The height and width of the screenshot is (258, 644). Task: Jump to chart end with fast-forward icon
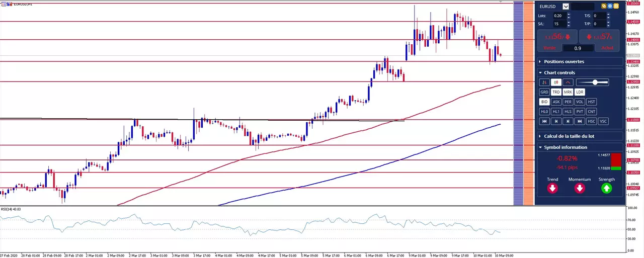pos(580,121)
